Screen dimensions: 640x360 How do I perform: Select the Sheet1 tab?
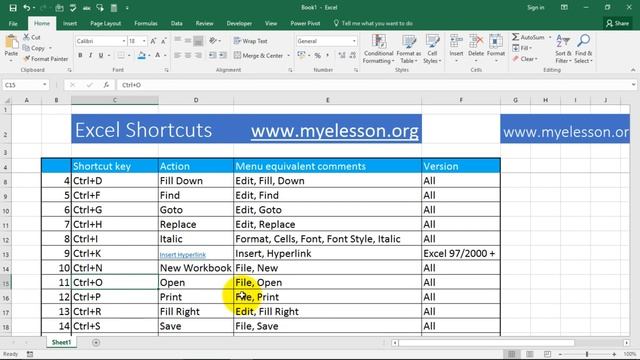pos(61,342)
